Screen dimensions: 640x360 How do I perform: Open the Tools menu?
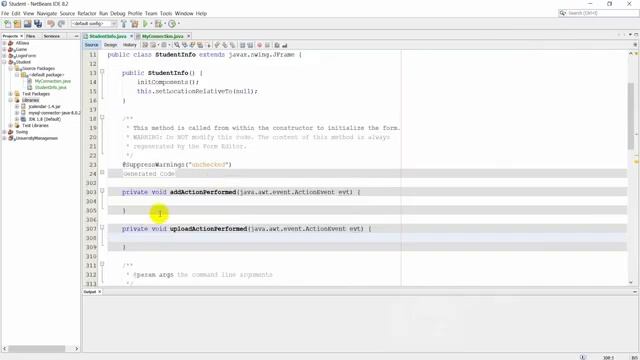(x=166, y=13)
